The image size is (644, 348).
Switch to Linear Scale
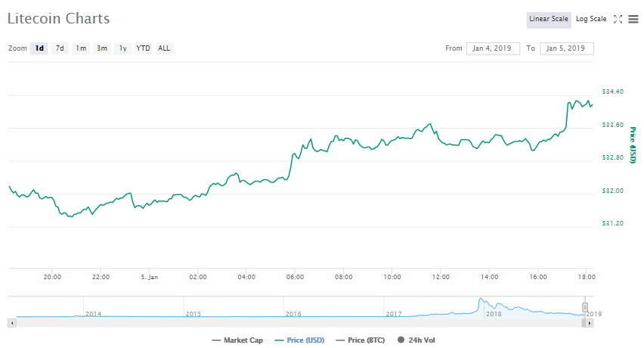click(x=549, y=19)
